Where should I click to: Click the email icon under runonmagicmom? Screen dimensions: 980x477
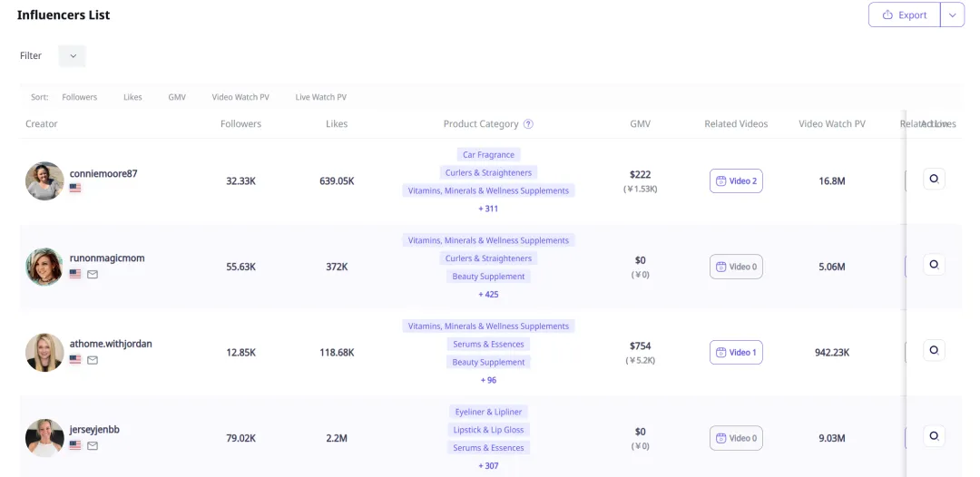pos(93,274)
